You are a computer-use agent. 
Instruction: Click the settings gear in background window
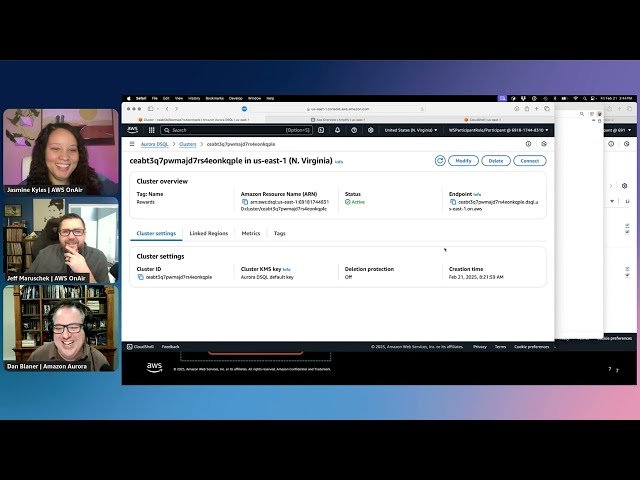coord(624,186)
